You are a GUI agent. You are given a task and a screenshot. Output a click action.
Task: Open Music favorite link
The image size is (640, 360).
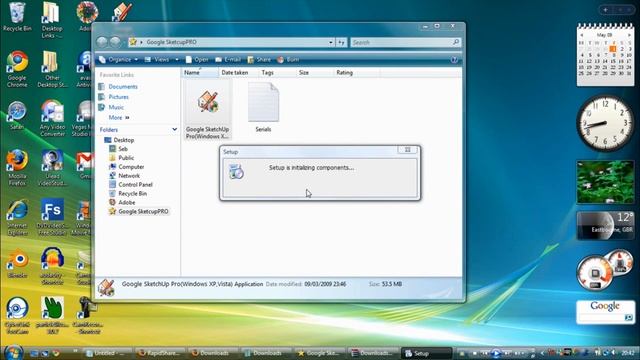(111, 107)
